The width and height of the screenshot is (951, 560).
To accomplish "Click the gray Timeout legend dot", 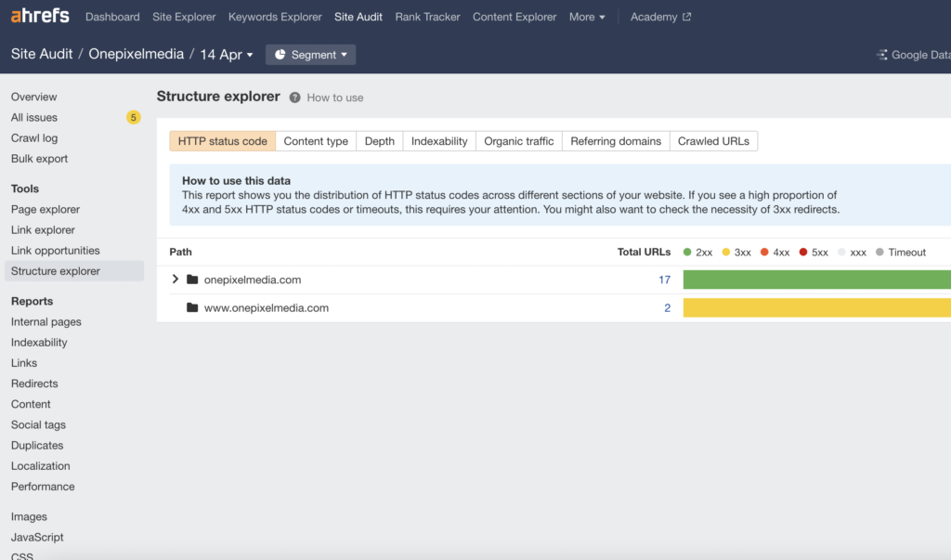I will tap(879, 252).
